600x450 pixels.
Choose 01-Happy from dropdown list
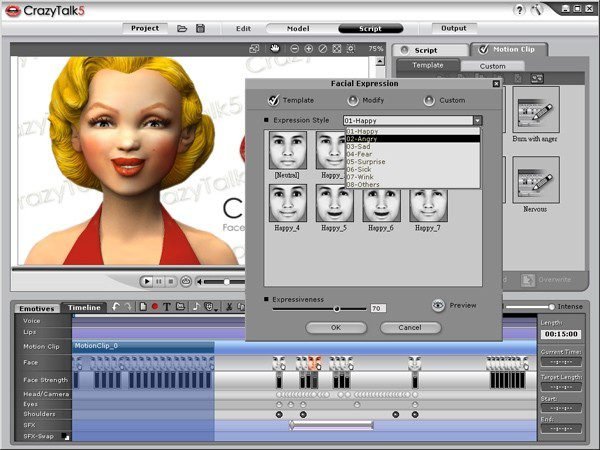pos(412,131)
